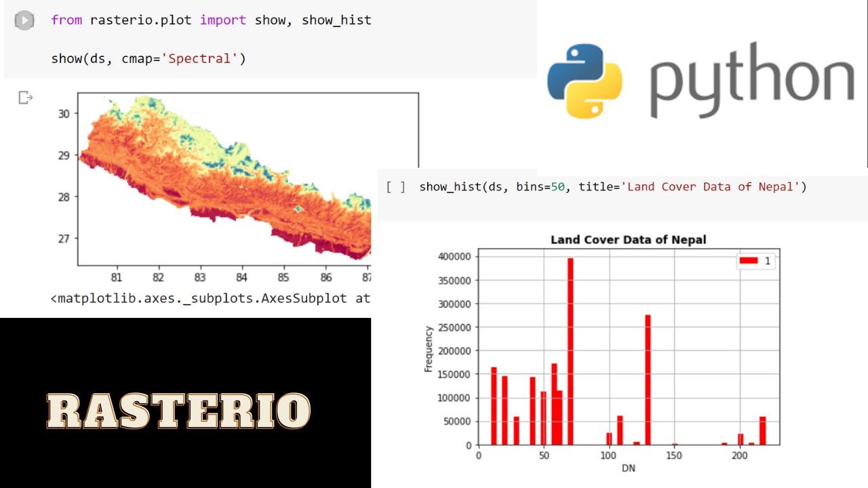Click the 81 longitude tick label on map
The width and height of the screenshot is (868, 488).
pos(116,278)
